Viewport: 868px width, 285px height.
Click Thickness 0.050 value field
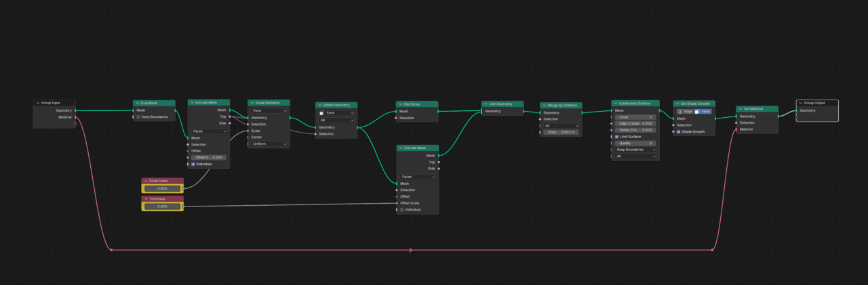click(x=162, y=206)
